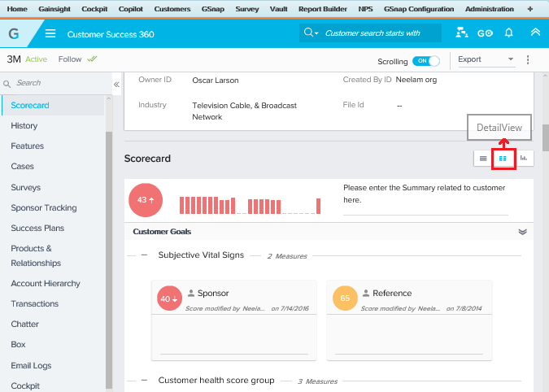This screenshot has width=549, height=392.
Task: Open the NPS tab
Action: point(365,9)
